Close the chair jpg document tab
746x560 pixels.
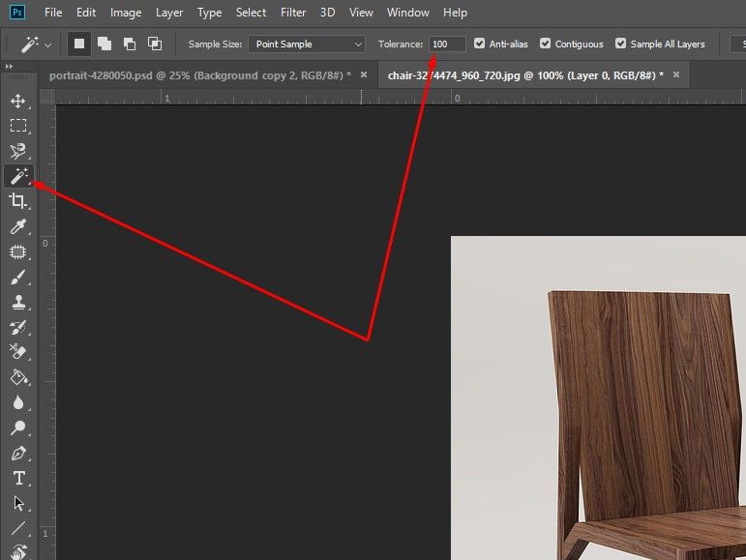675,74
